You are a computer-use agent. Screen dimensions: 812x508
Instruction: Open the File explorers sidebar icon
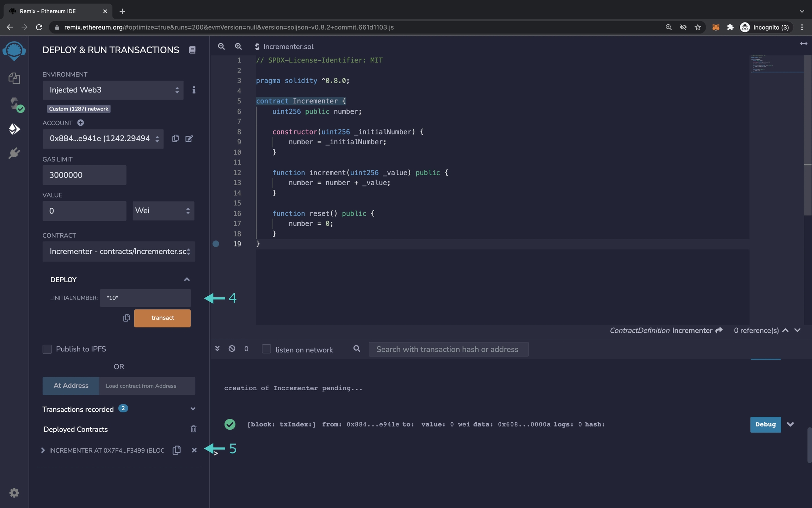14,78
